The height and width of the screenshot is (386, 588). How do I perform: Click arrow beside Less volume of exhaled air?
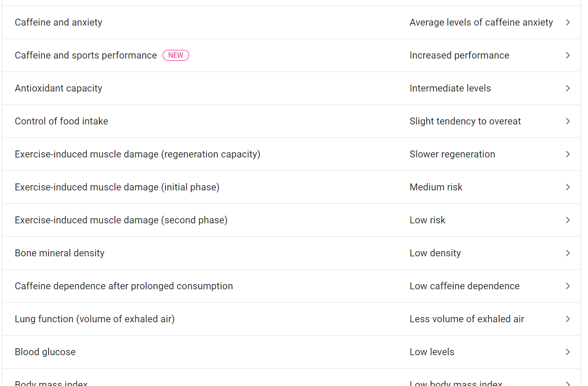[568, 319]
